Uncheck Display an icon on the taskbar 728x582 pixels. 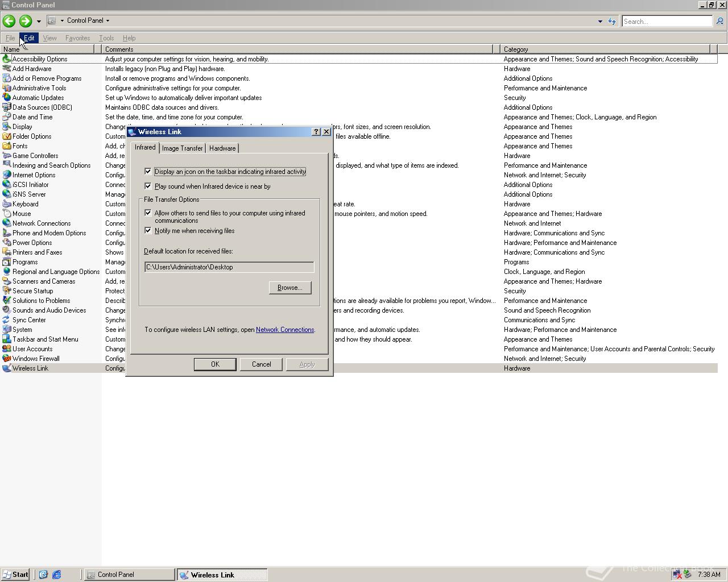point(148,171)
